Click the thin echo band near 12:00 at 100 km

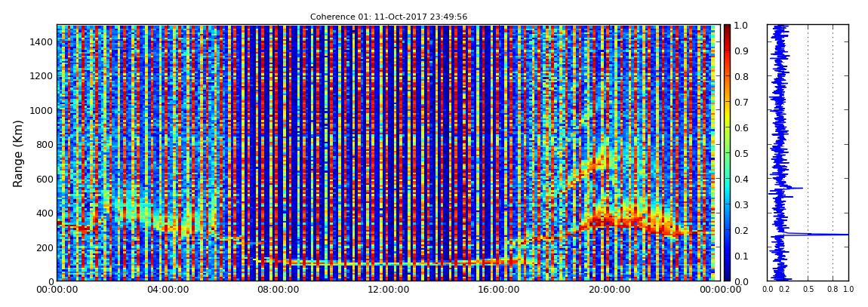[387, 263]
